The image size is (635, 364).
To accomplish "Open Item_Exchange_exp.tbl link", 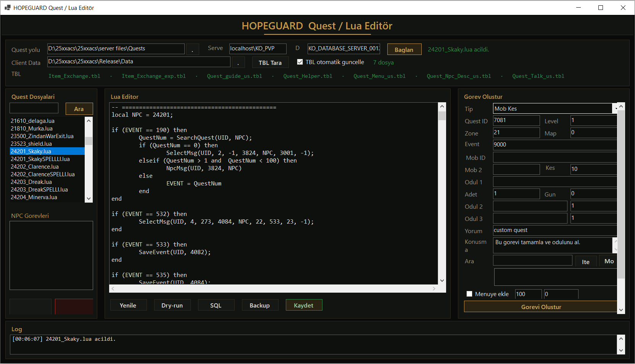I will click(154, 76).
